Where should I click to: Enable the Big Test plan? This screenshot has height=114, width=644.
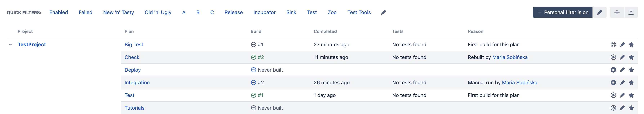click(613, 45)
